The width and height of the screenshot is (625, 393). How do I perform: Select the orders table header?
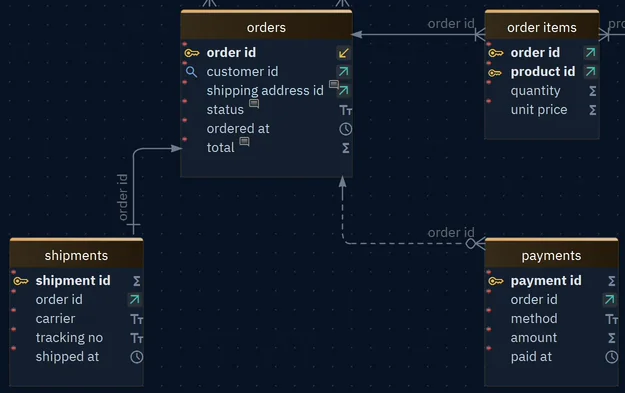coord(266,27)
